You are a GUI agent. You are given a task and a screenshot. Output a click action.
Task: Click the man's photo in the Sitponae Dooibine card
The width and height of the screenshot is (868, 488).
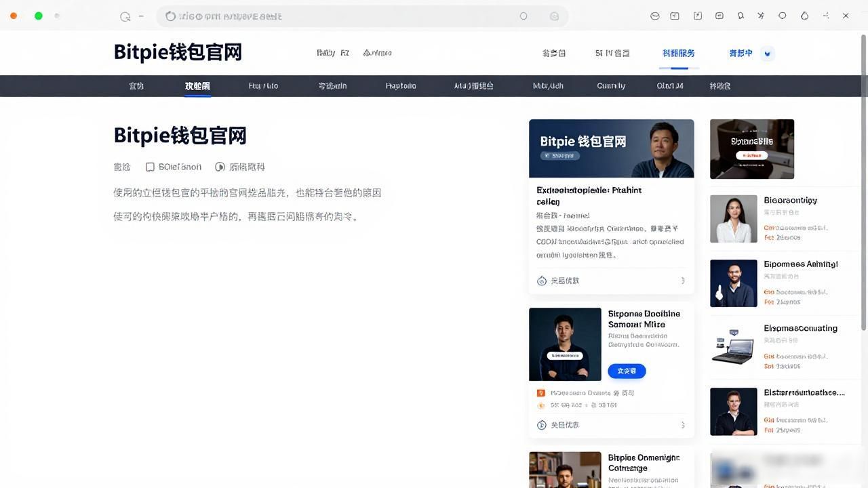tap(565, 344)
